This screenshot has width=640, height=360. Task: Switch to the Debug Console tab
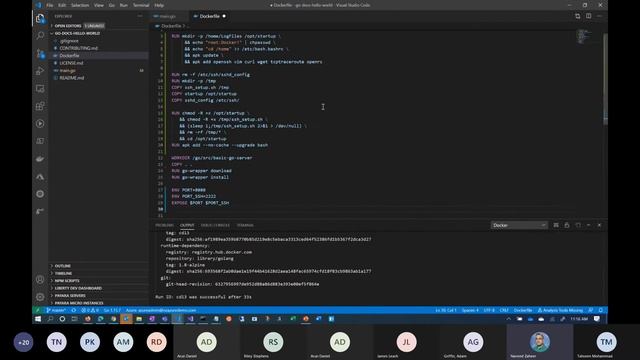215,225
